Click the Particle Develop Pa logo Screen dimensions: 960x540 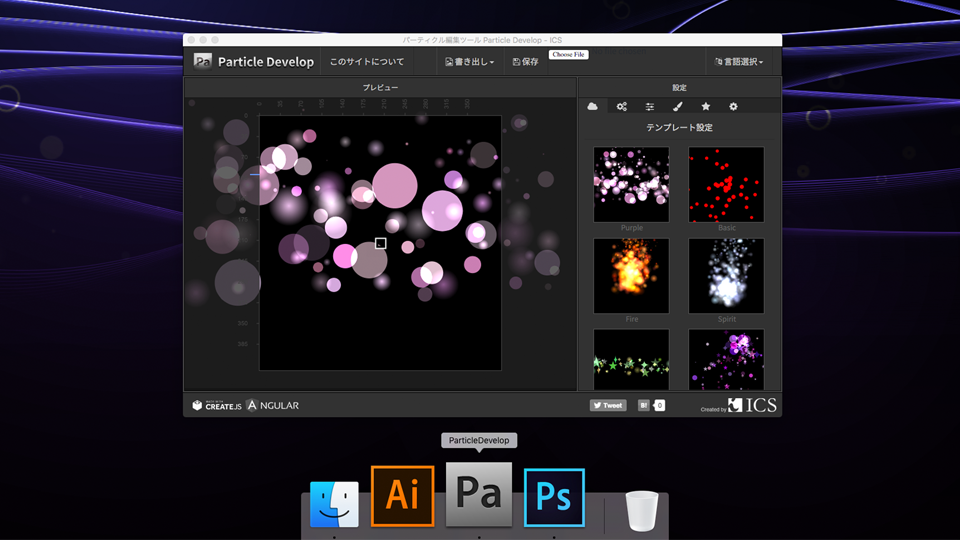pos(203,61)
